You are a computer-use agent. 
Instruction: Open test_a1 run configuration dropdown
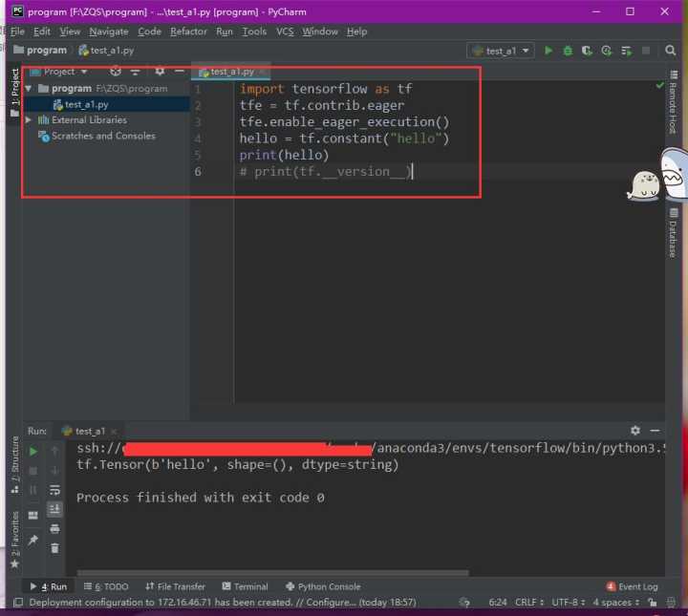click(x=501, y=51)
